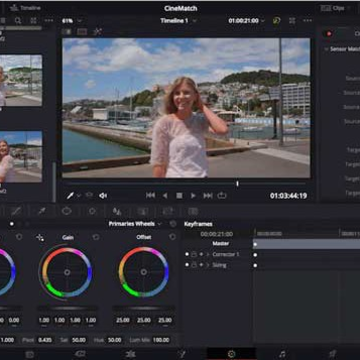Click the viewer timecode 01:03:44:19
The height and width of the screenshot is (360, 360).
[288, 196]
